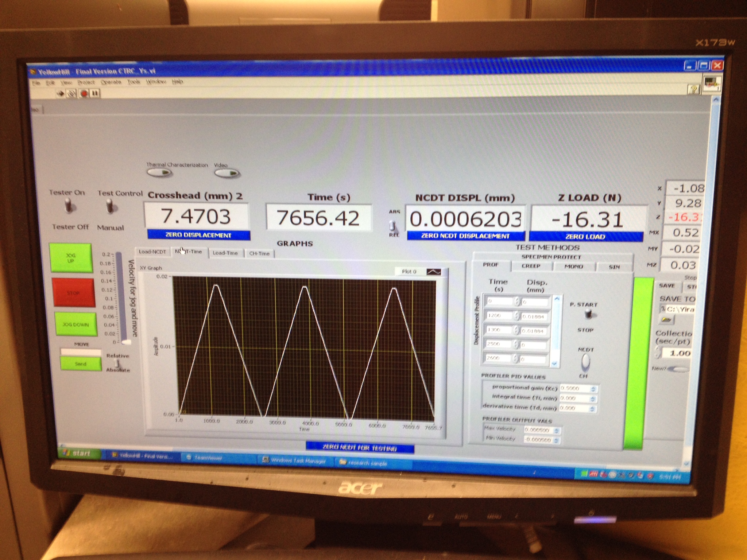Toggle the Test Control/Manual switch
Image resolution: width=747 pixels, height=560 pixels.
(111, 206)
